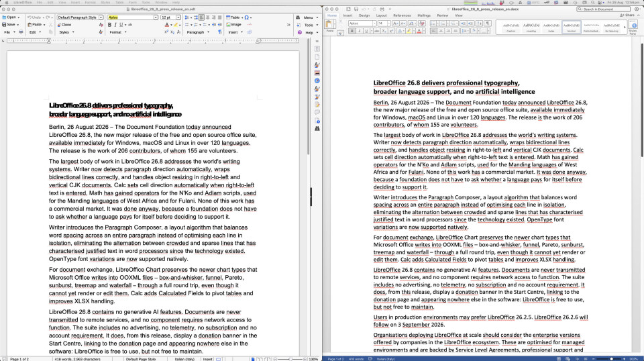Open the Menu button in LibreOffice
The height and width of the screenshot is (361, 644).
coord(308,17)
